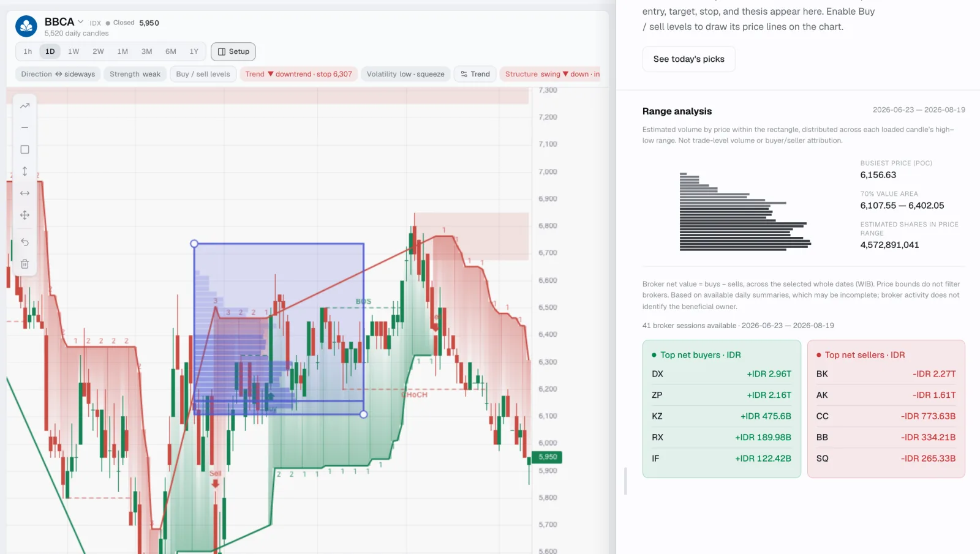Click the AK -IDR 1.61T row
Viewport: 980px width, 554px height.
pyautogui.click(x=886, y=395)
